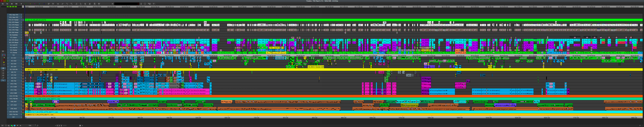Click the down triangle in the bottom bar
The width and height of the screenshot is (644, 127).
point(17,125)
